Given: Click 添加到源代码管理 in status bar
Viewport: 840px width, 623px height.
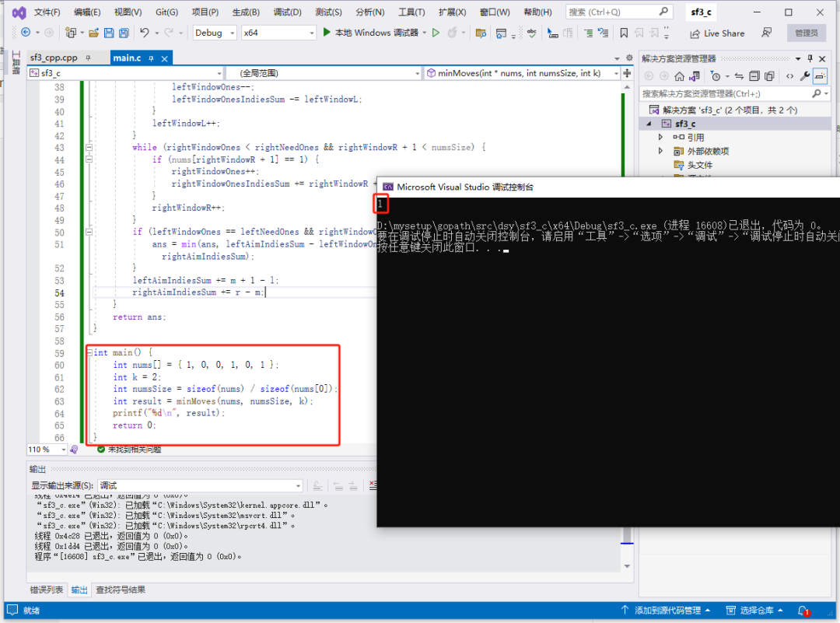Looking at the screenshot, I should pyautogui.click(x=666, y=610).
